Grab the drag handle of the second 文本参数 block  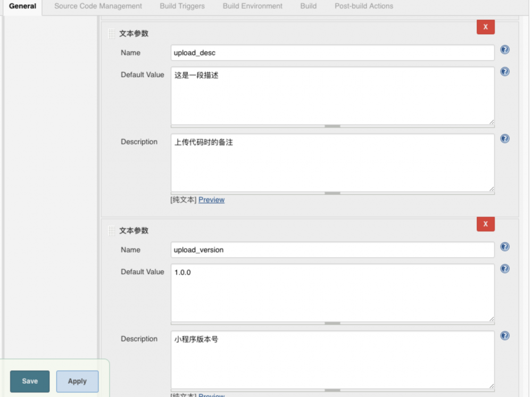point(111,230)
